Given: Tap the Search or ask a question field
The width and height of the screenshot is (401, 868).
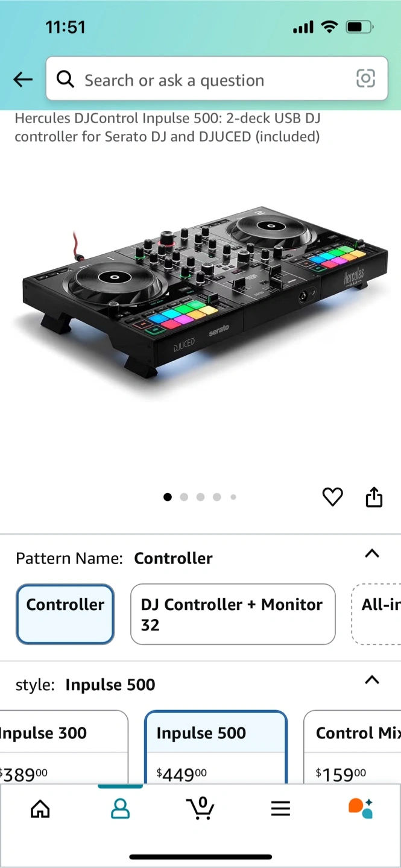Looking at the screenshot, I should pyautogui.click(x=217, y=78).
